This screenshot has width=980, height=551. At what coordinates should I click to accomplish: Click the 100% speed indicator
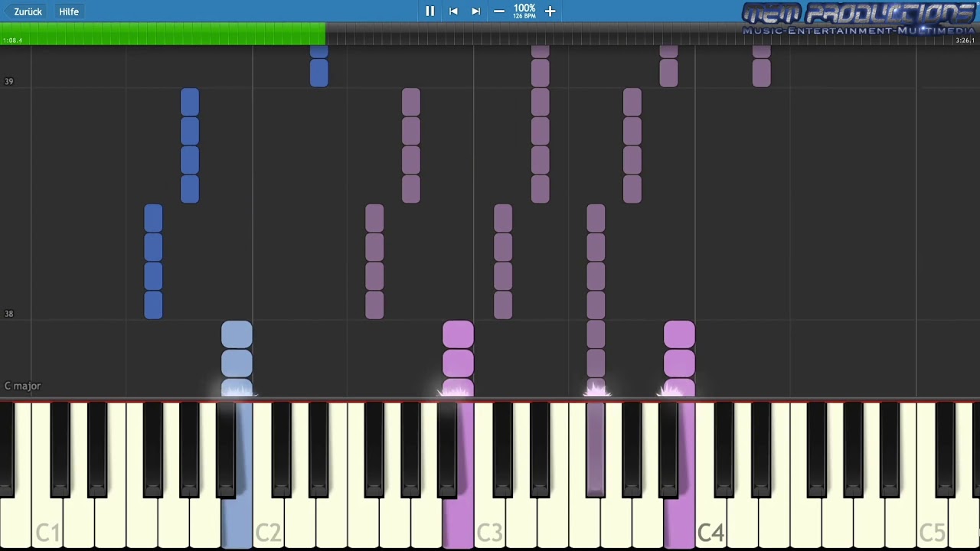[524, 8]
